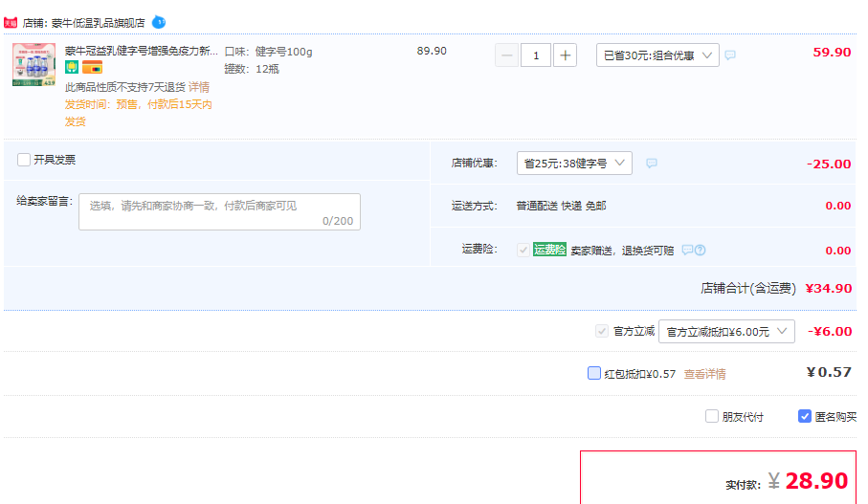Click the item subtotal 59.90
The image size is (868, 504).
[832, 52]
